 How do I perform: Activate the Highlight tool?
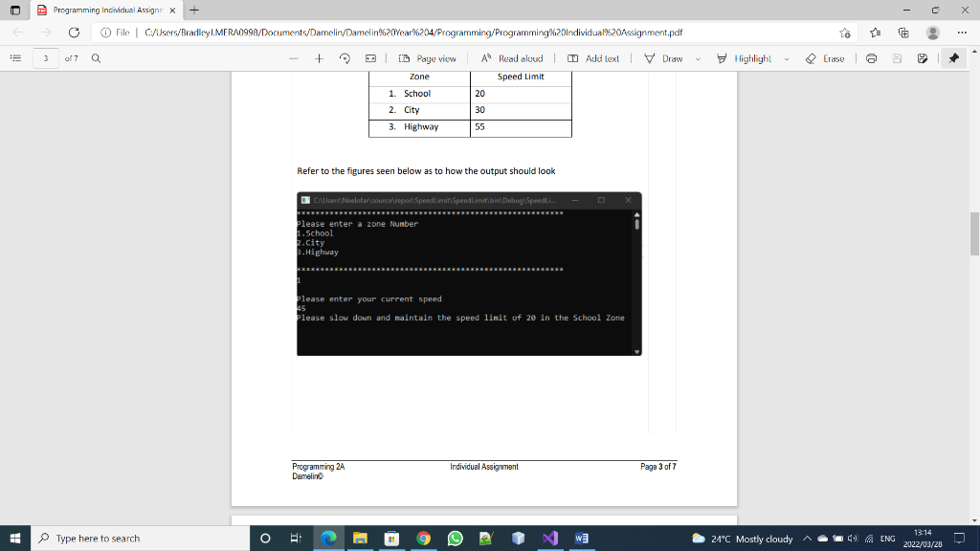(x=744, y=58)
